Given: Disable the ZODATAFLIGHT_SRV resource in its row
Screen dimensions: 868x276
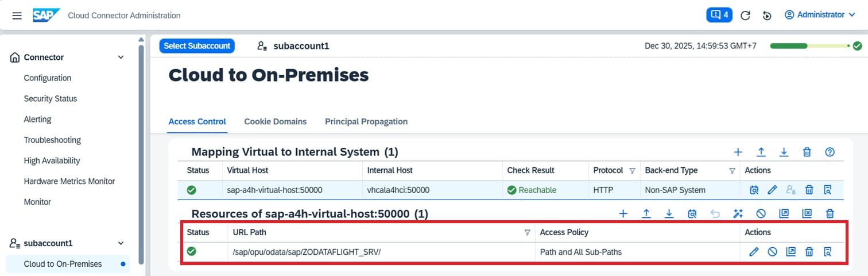Looking at the screenshot, I should coord(773,251).
